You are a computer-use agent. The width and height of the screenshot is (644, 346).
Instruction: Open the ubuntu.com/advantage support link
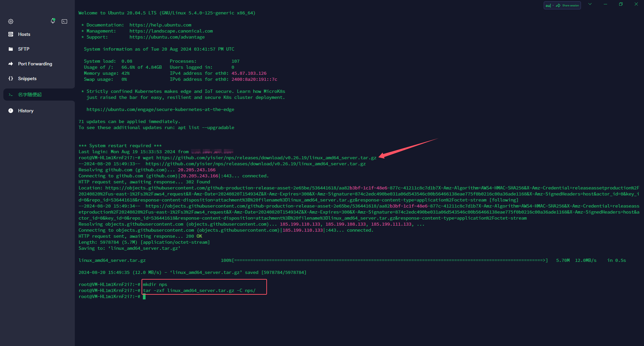tap(167, 37)
